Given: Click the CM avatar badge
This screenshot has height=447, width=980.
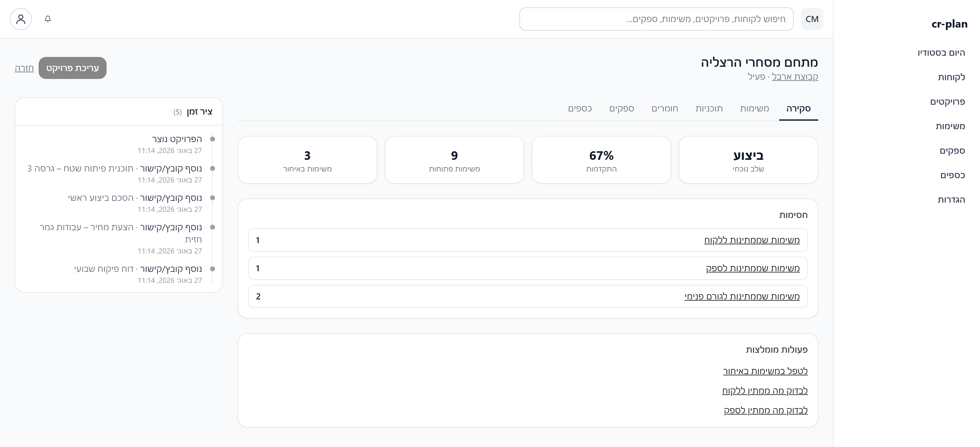Looking at the screenshot, I should 812,19.
